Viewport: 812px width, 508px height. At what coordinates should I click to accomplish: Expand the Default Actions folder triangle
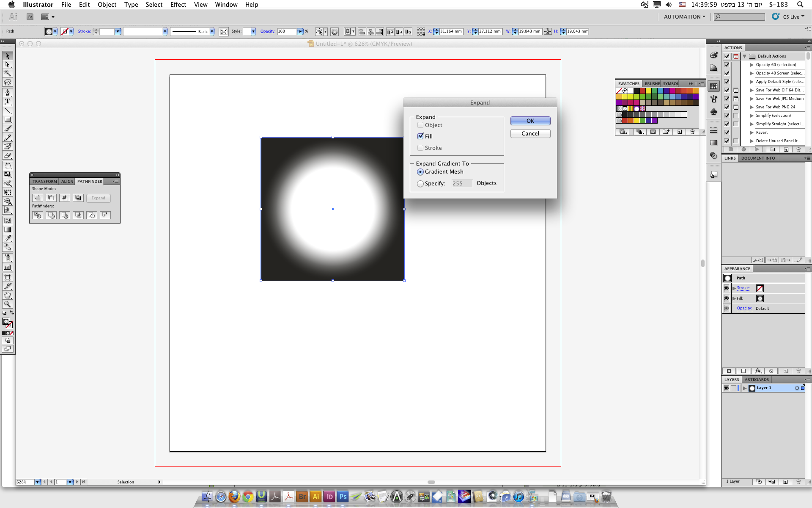click(x=745, y=56)
